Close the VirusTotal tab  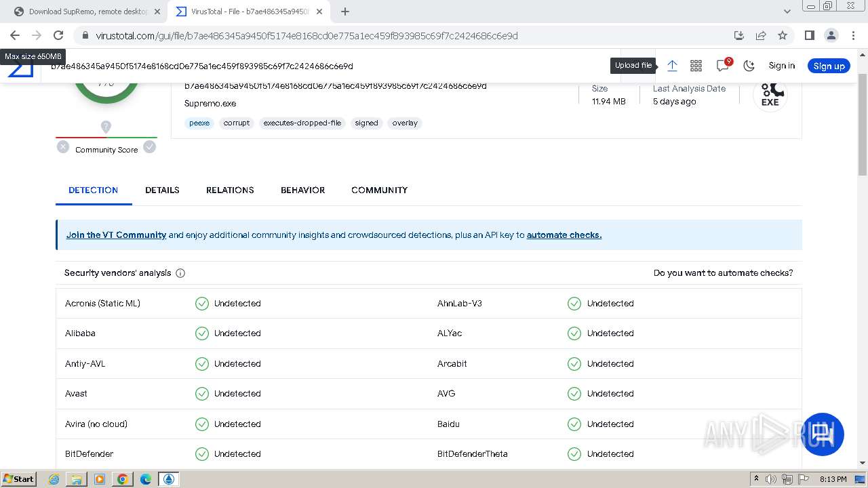tap(320, 12)
